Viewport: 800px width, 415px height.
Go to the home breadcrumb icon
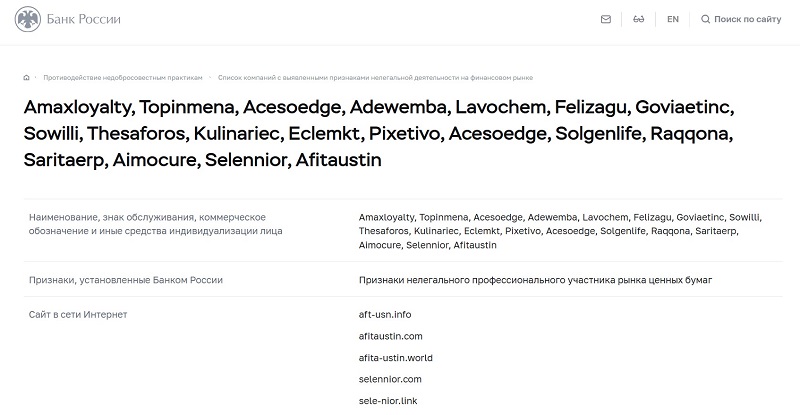tap(26, 77)
